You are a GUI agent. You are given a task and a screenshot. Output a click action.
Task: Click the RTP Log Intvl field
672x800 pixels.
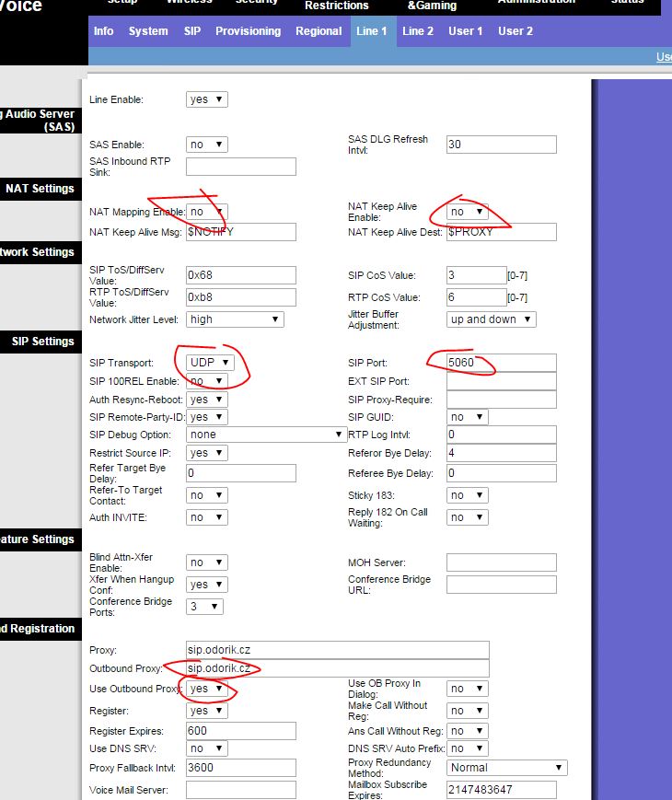[502, 435]
